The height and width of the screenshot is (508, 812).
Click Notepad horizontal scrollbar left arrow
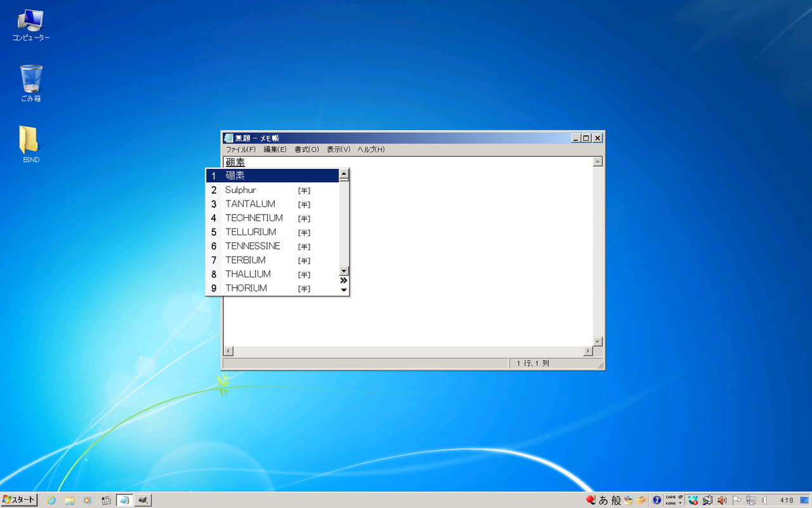[x=228, y=351]
